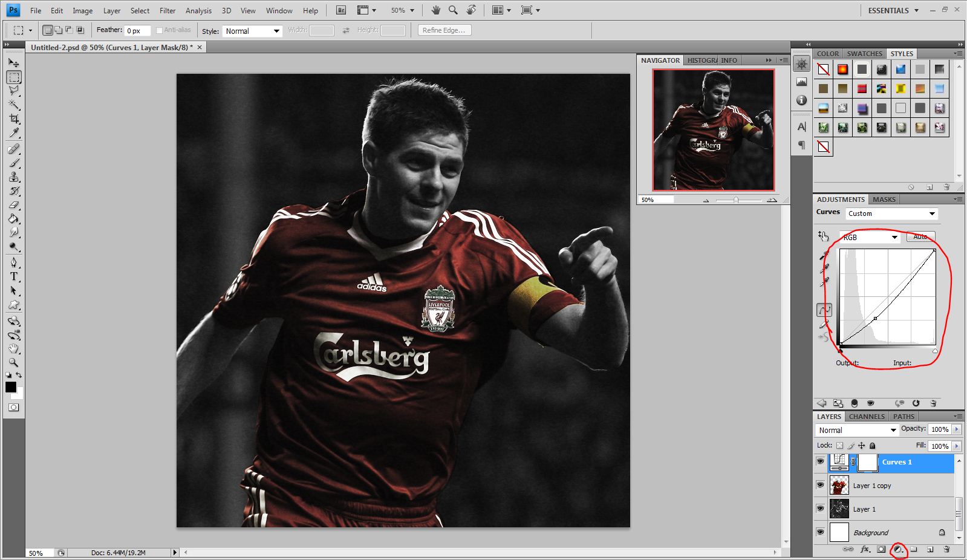Return to the adjustment list with back arrow
This screenshot has width=967, height=560.
pos(821,403)
